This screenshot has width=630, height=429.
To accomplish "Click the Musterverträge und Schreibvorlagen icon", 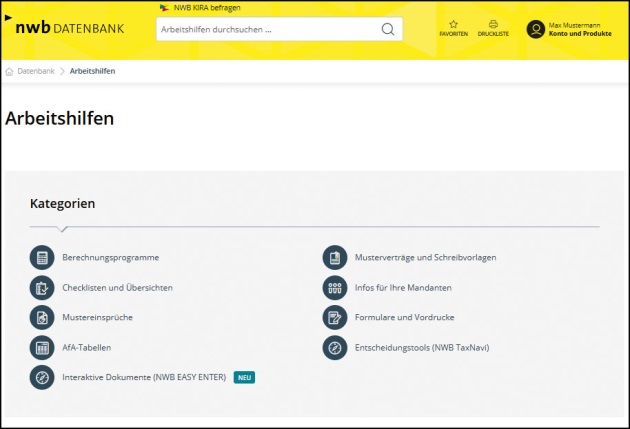I will click(x=334, y=258).
